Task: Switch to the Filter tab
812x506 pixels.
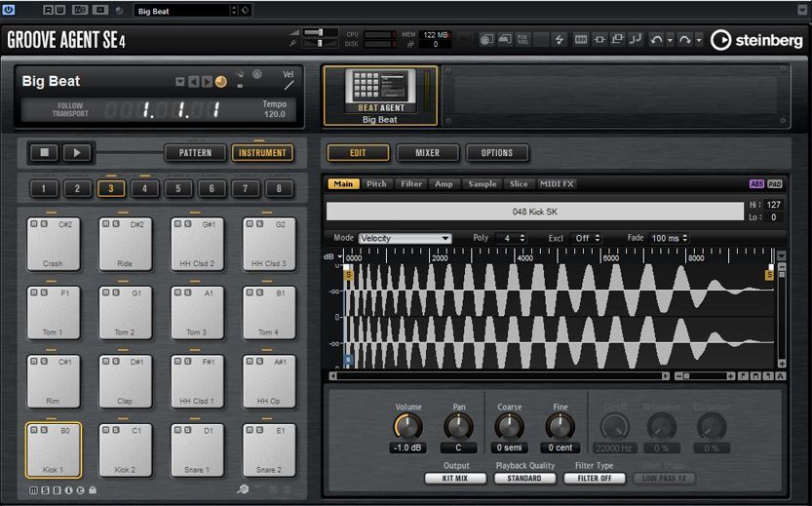Action: 411,184
